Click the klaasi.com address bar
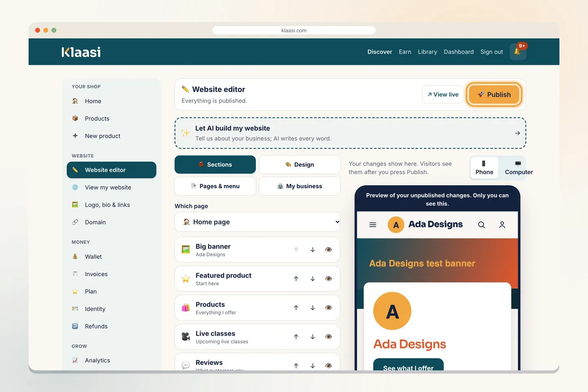 294,30
